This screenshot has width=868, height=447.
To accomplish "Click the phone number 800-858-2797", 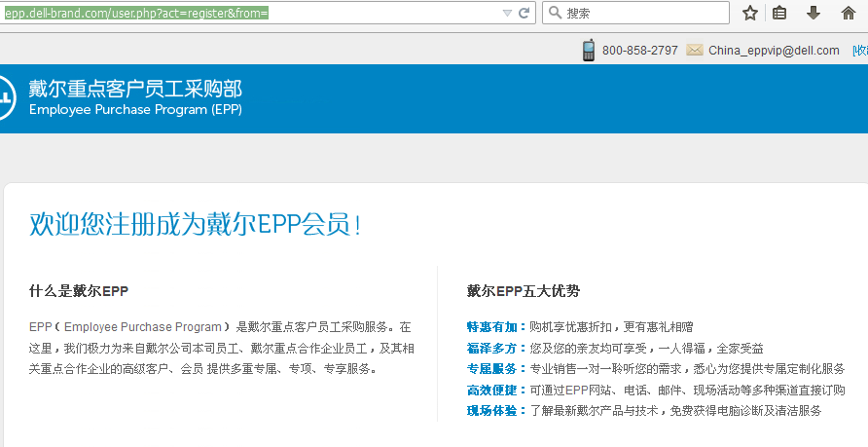I will point(640,51).
